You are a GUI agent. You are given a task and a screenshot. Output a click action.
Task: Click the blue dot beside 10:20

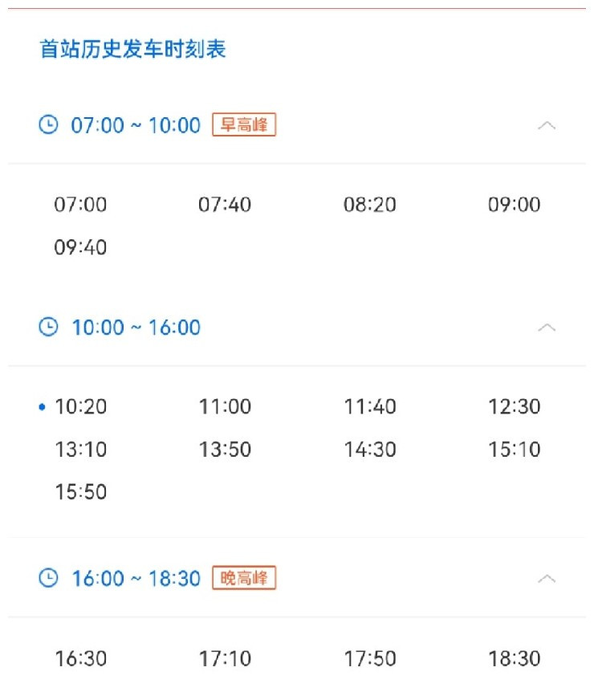43,407
